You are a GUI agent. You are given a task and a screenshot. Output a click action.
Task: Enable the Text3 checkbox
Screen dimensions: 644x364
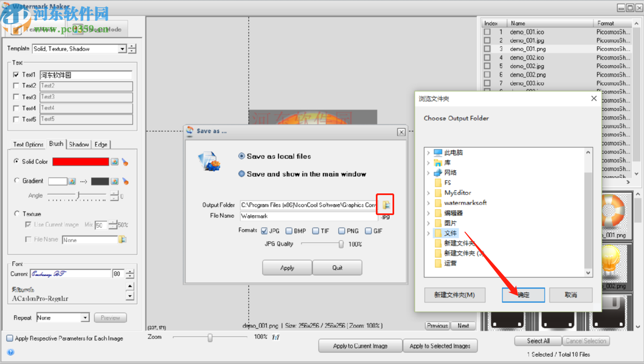(16, 97)
